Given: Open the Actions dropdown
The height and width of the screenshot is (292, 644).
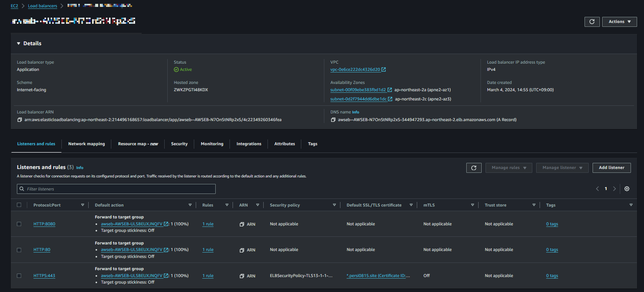Looking at the screenshot, I should 619,22.
